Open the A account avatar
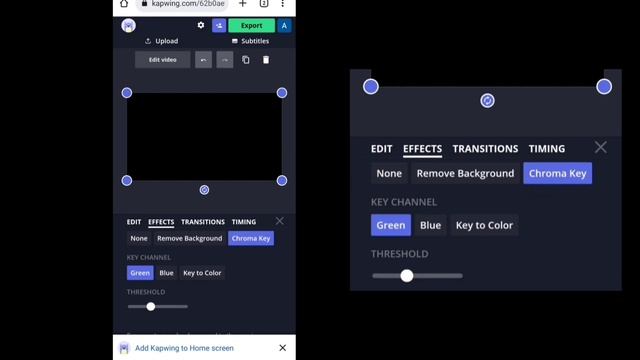The width and height of the screenshot is (640, 360). click(284, 26)
